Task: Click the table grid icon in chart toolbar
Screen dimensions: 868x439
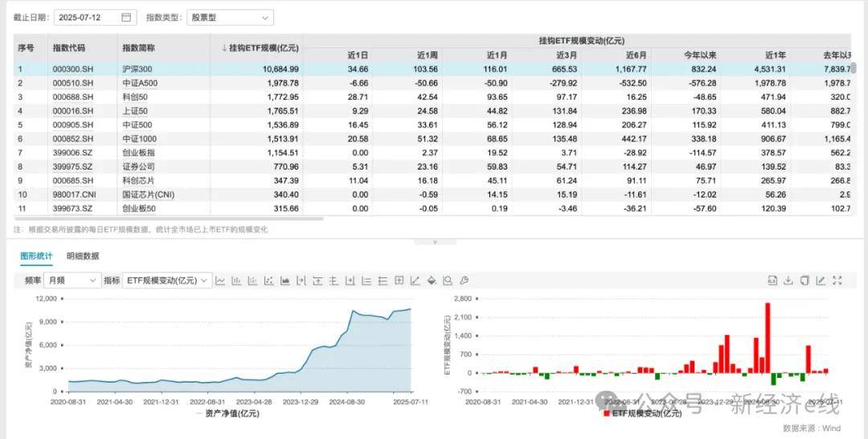Action: click(x=399, y=281)
